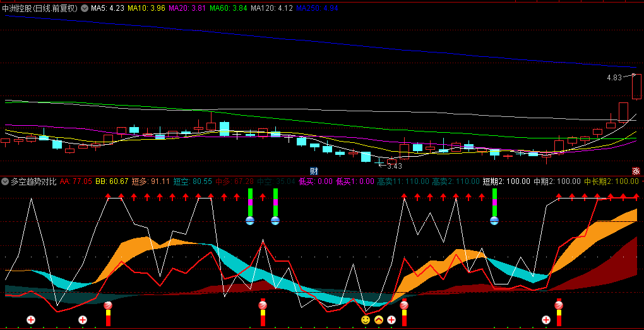644x330 pixels.
Task: Click the 4.83 high price label
Action: tap(614, 77)
